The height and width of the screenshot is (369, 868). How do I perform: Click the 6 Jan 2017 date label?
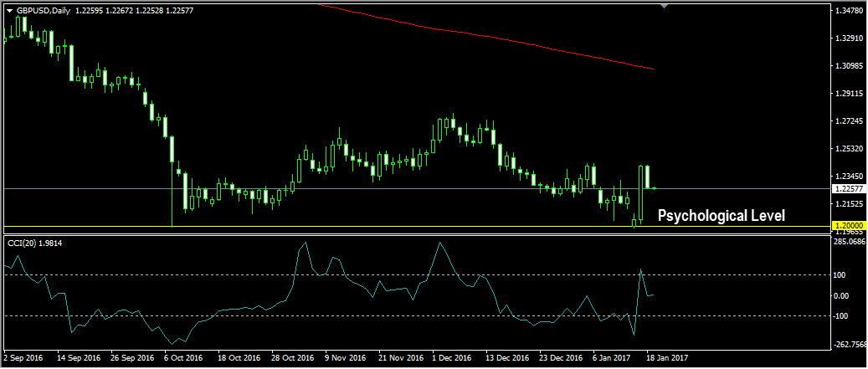click(614, 357)
